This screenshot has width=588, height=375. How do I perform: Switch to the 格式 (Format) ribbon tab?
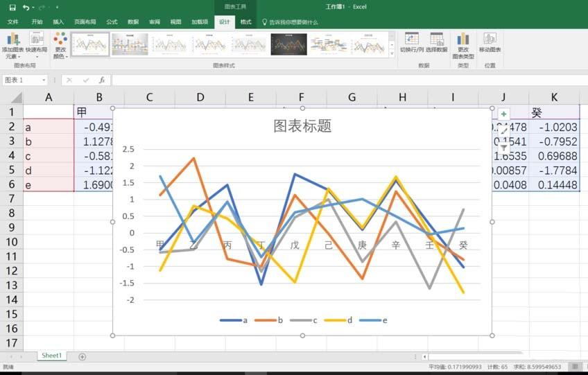tap(245, 22)
